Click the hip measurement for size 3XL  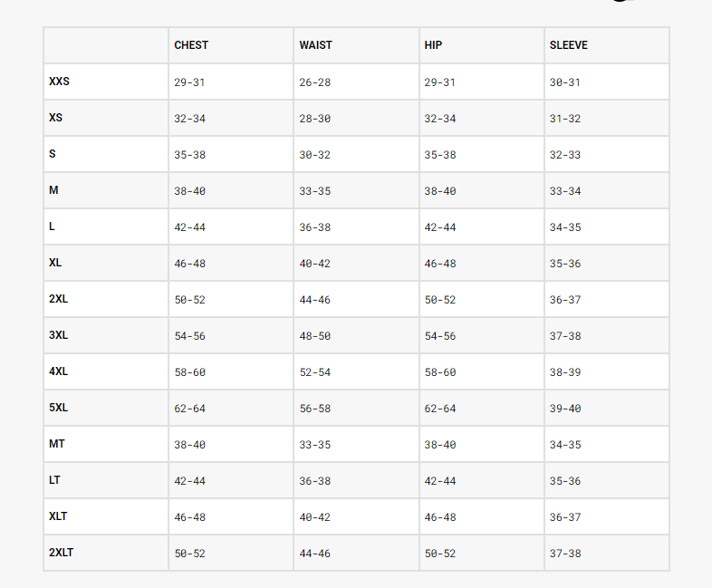tap(439, 336)
